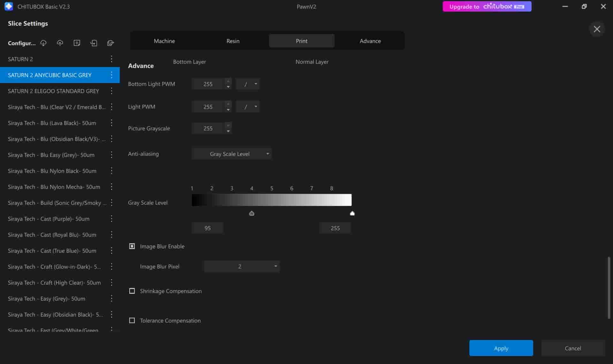Cancel the slice settings changes

(573, 348)
